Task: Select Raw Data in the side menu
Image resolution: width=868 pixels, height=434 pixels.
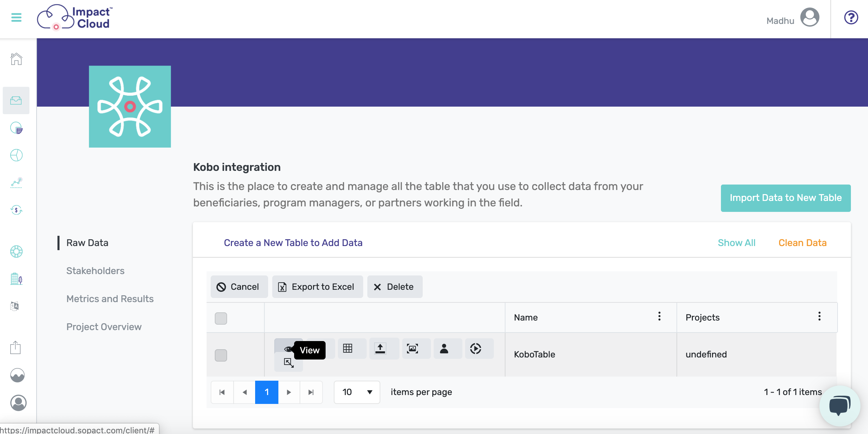Action: point(87,243)
